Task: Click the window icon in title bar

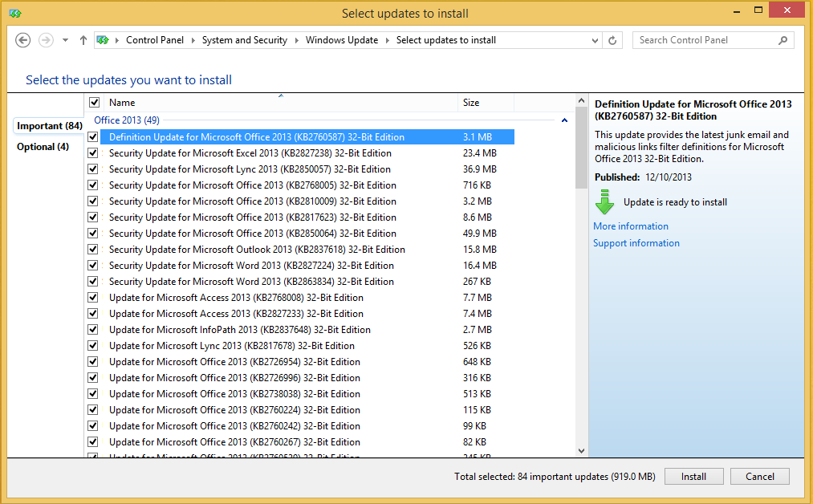Action: pyautogui.click(x=15, y=13)
